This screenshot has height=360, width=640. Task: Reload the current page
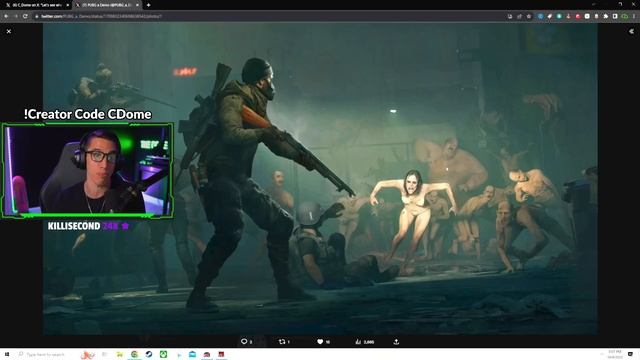pyautogui.click(x=25, y=16)
